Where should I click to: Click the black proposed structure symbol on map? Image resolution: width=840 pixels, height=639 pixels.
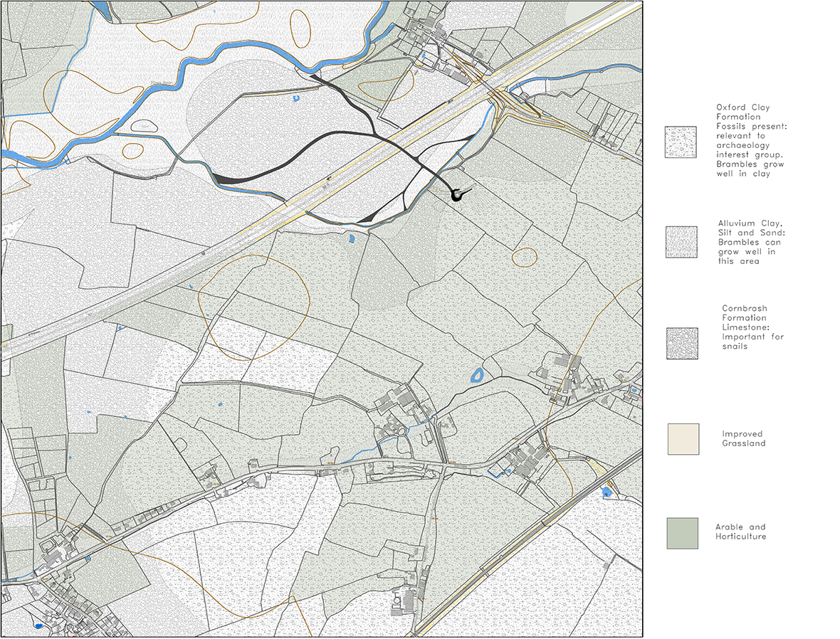(461, 194)
